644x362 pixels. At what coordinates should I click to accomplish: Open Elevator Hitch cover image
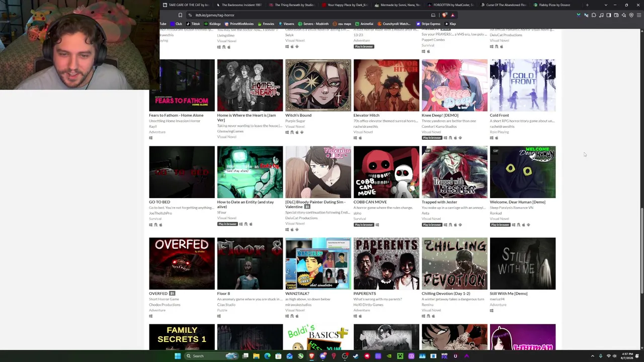pos(386,85)
